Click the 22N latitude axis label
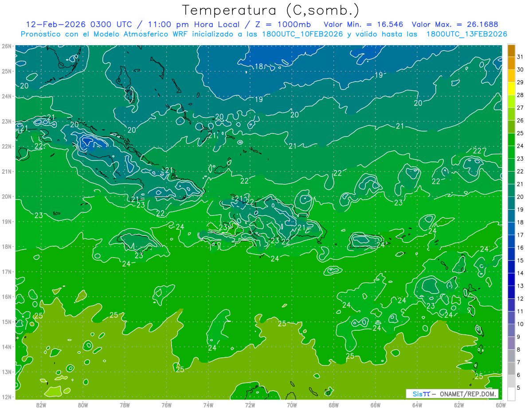 click(6, 146)
